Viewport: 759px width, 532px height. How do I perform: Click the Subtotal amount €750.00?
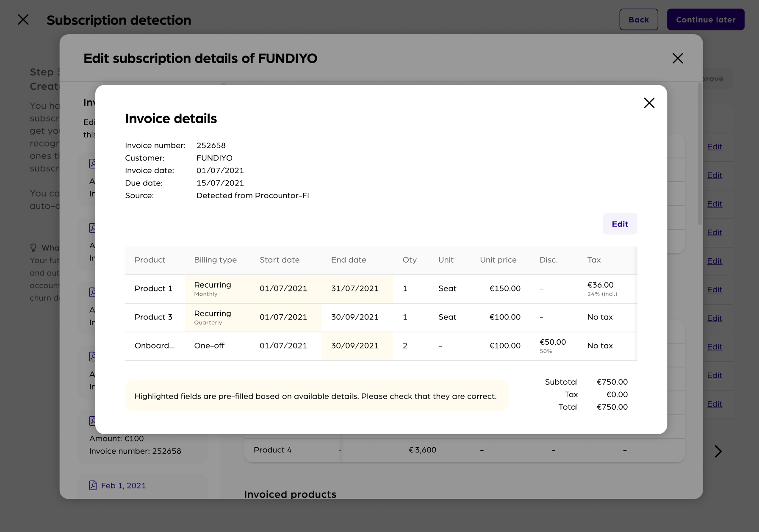click(612, 382)
